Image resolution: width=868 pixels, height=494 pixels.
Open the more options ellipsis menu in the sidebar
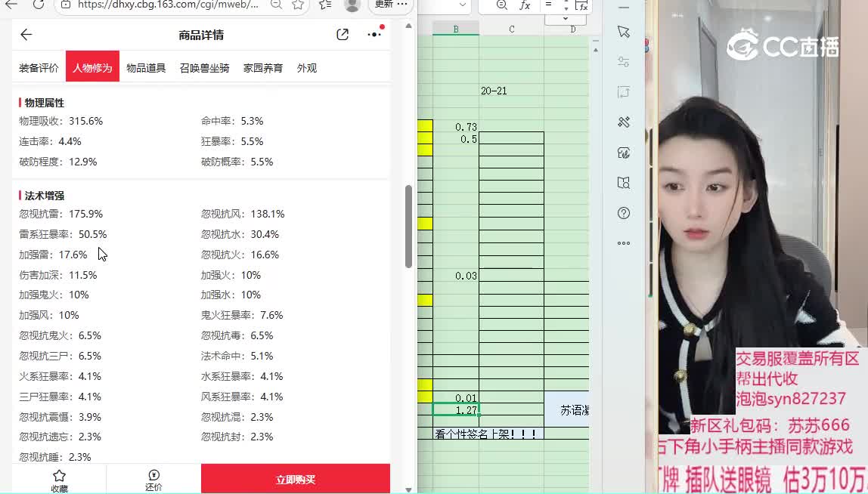click(623, 242)
